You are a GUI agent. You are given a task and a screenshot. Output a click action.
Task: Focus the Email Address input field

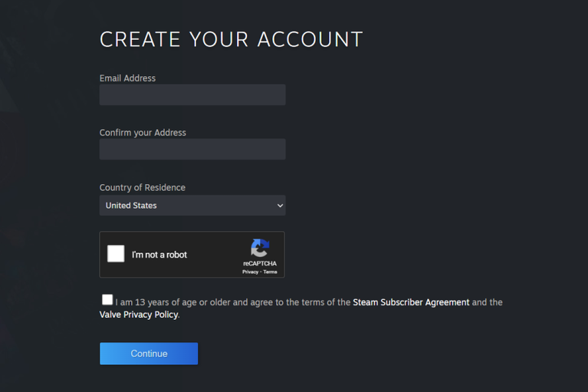(192, 94)
